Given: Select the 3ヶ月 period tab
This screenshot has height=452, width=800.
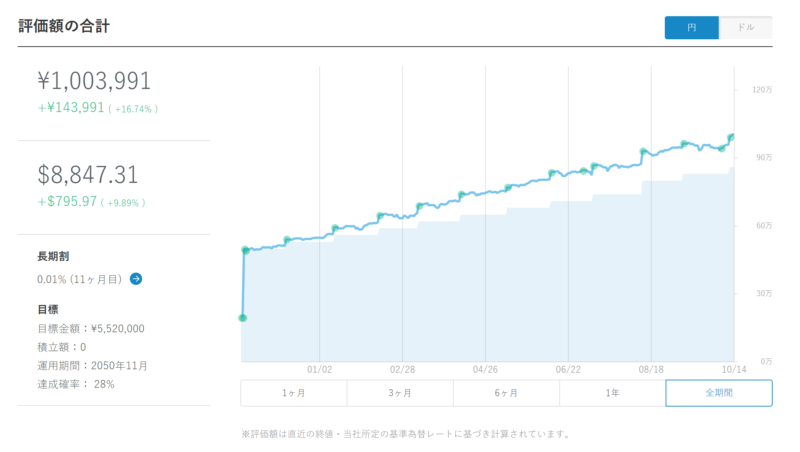Looking at the screenshot, I should (x=400, y=393).
